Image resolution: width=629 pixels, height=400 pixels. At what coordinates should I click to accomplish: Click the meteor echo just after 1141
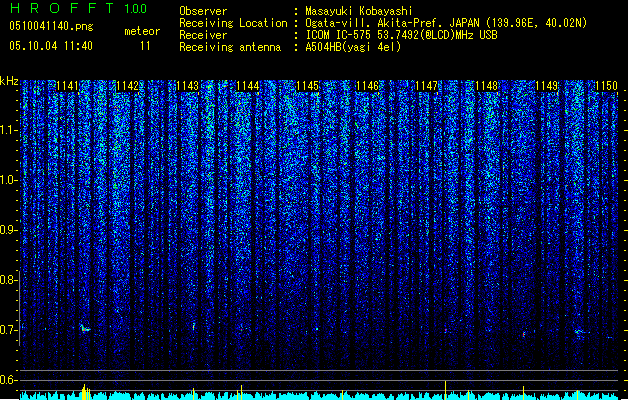point(85,329)
